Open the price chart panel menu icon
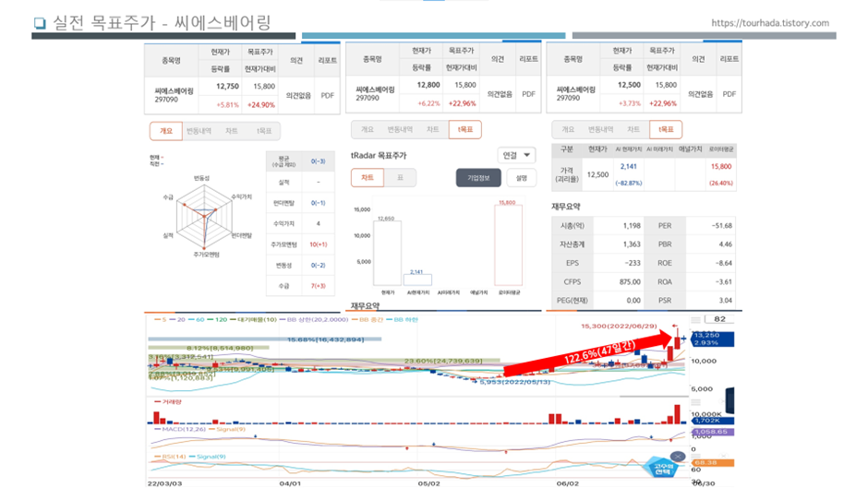Image resolution: width=868 pixels, height=488 pixels. click(695, 320)
